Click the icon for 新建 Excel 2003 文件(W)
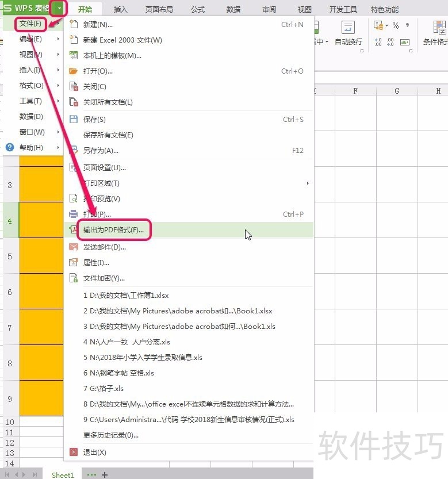 [x=74, y=40]
